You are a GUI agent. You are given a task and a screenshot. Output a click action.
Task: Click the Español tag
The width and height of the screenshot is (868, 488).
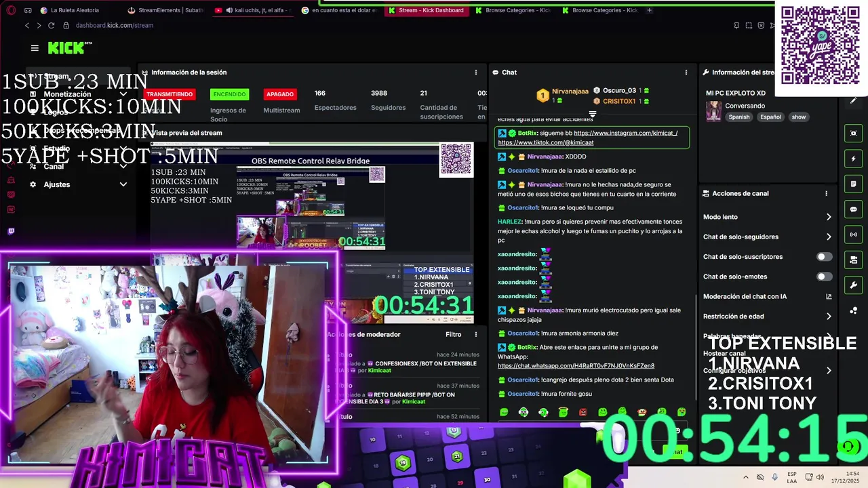pyautogui.click(x=770, y=117)
